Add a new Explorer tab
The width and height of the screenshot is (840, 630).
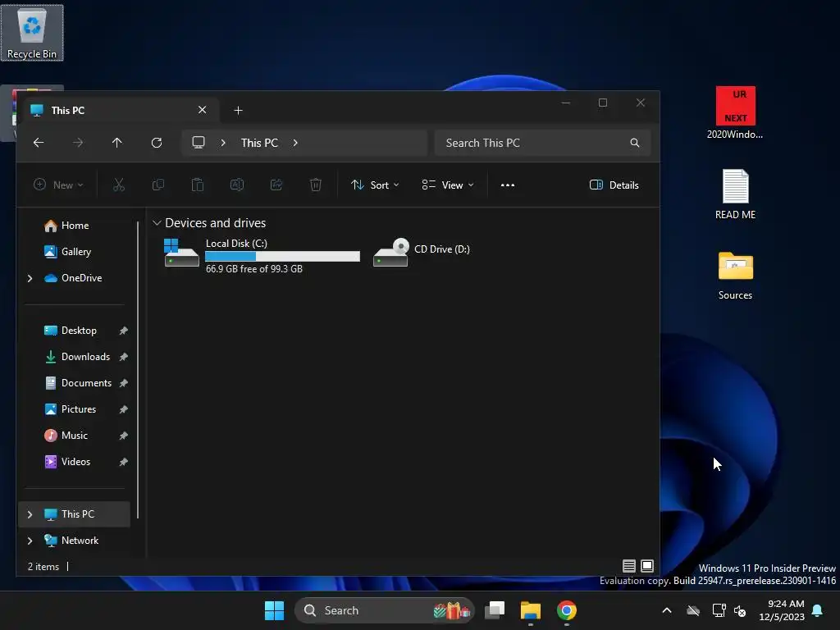tap(239, 111)
